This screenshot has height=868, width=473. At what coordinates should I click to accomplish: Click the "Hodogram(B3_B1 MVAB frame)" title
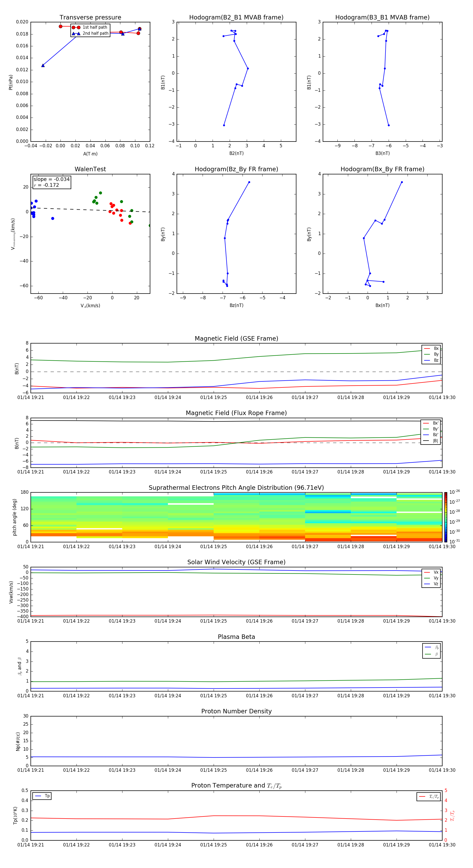click(382, 18)
